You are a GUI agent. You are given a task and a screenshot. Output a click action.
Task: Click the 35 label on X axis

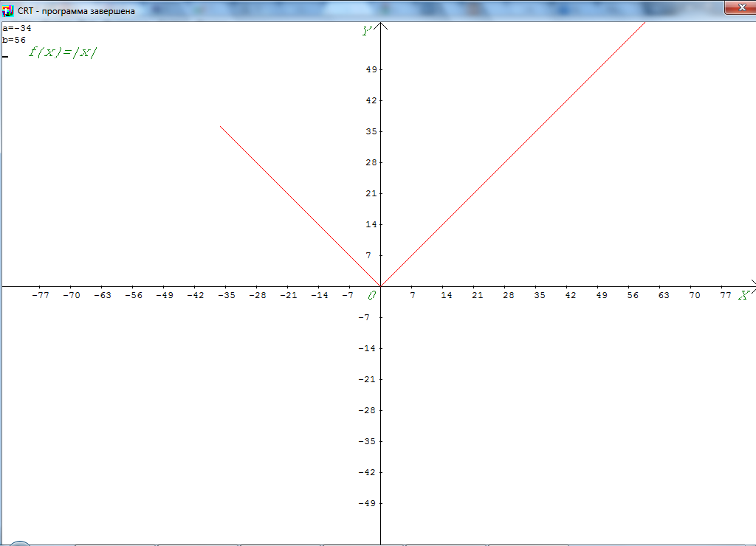coord(540,295)
